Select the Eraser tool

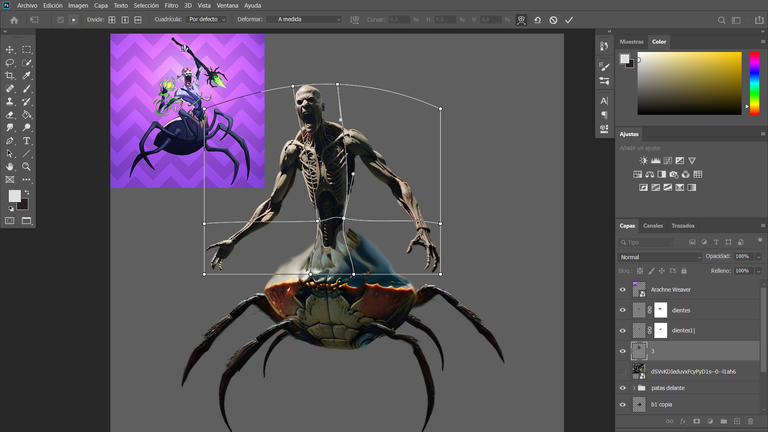[9, 115]
